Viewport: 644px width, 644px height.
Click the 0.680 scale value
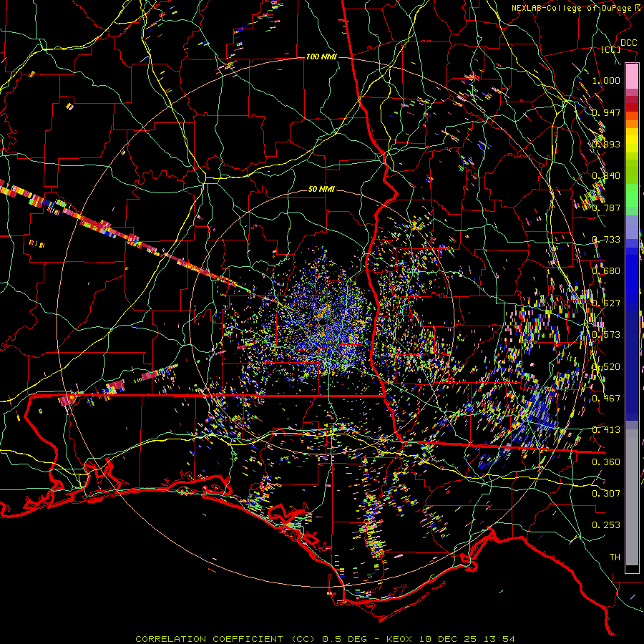click(x=606, y=271)
